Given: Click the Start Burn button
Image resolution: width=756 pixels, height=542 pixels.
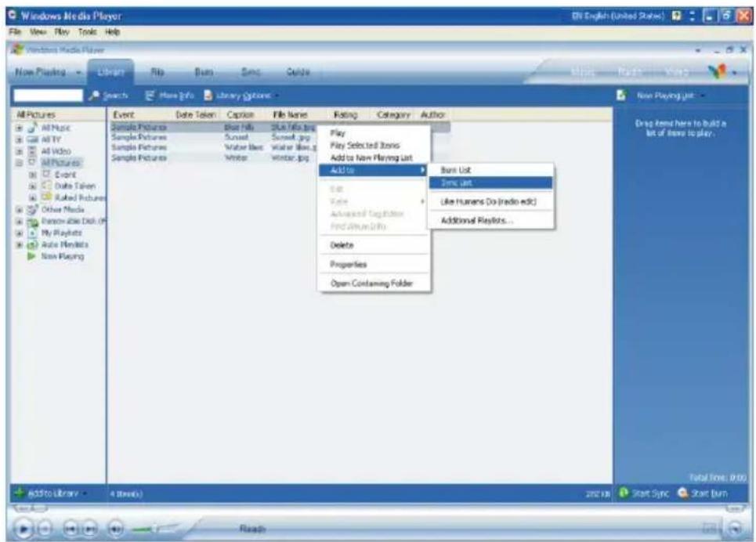Looking at the screenshot, I should pyautogui.click(x=703, y=493).
